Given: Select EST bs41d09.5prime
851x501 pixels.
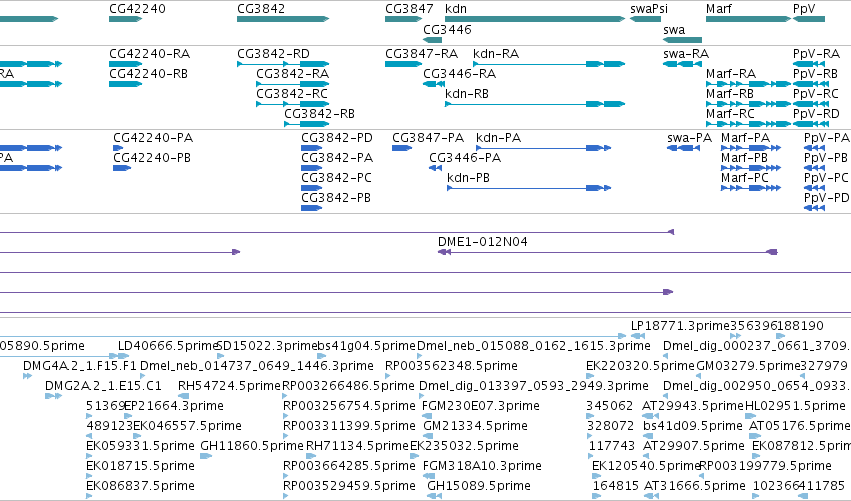Looking at the screenshot, I should 693,426.
